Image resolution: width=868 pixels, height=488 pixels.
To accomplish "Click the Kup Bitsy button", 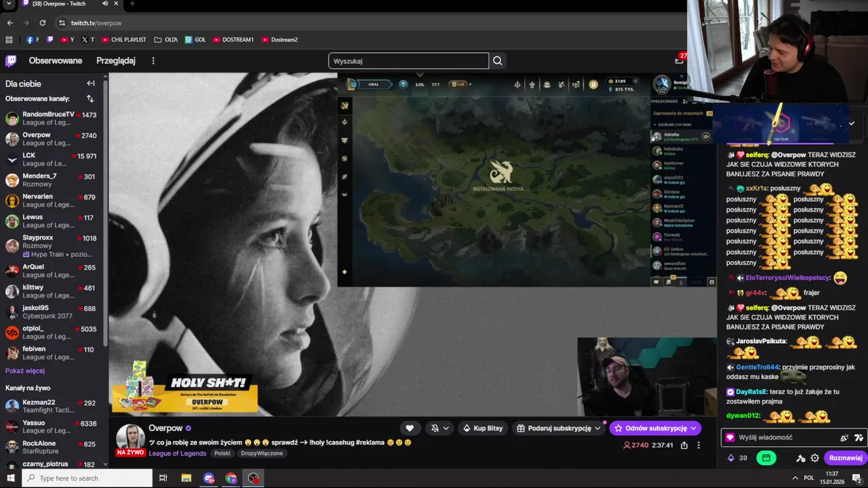I will click(x=483, y=428).
